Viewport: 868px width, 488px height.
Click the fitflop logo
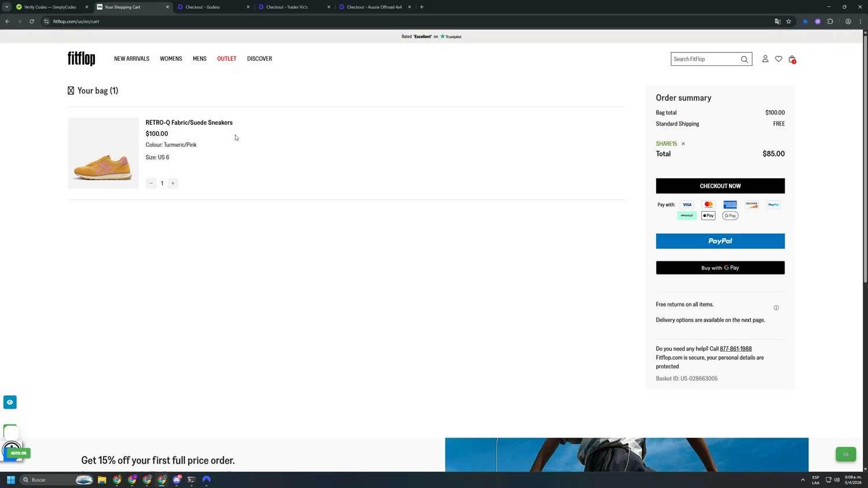pyautogui.click(x=82, y=58)
